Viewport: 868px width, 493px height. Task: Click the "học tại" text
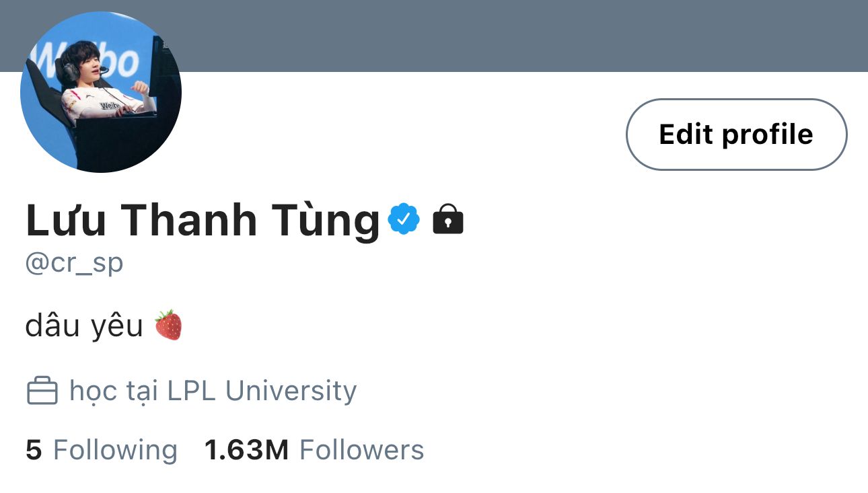(113, 391)
